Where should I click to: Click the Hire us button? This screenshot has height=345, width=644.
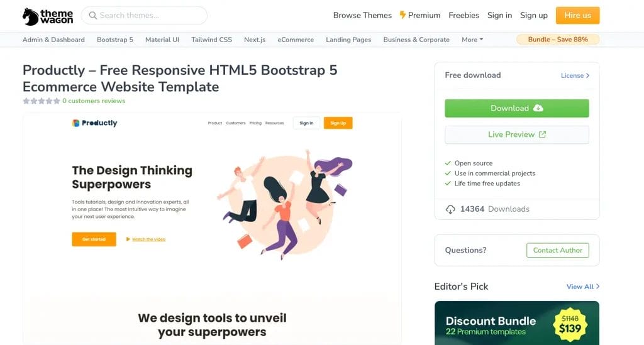577,15
